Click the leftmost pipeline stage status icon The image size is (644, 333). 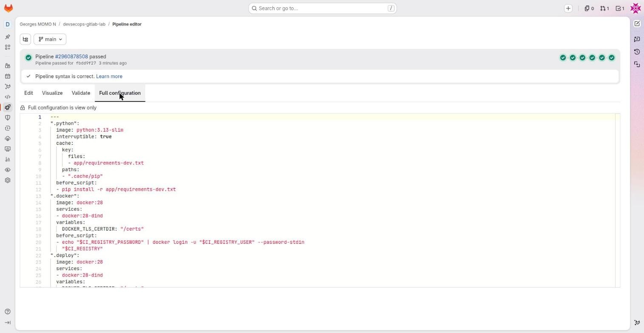pos(563,58)
